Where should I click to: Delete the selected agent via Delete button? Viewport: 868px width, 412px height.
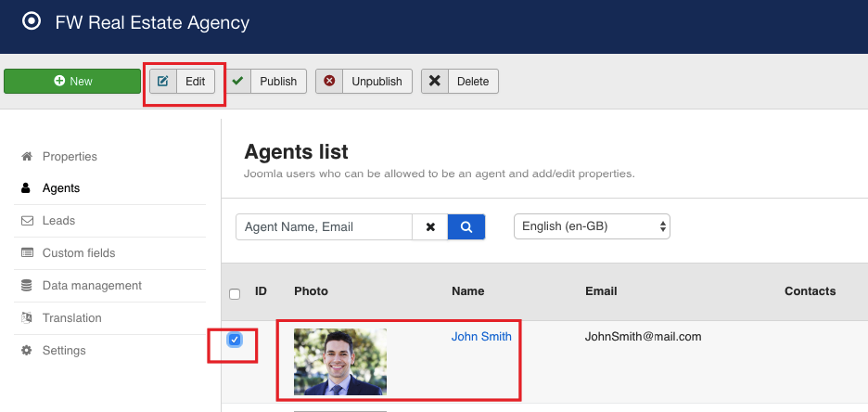click(460, 82)
